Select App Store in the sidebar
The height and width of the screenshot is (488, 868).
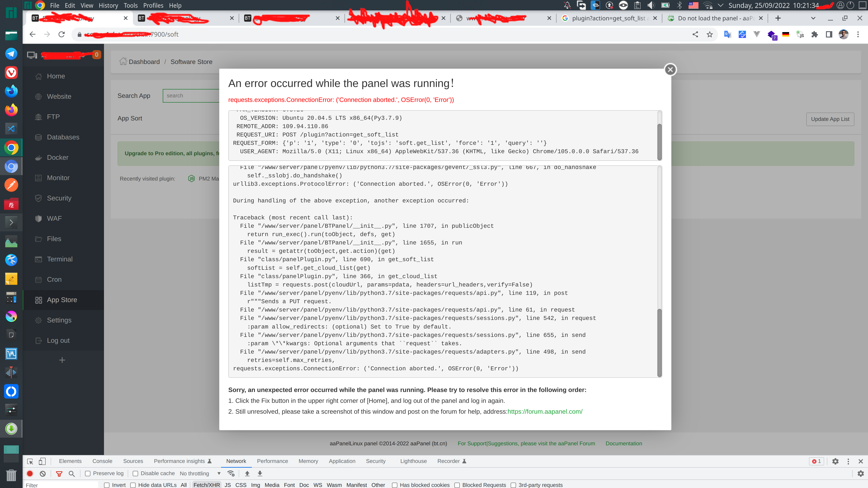click(x=63, y=300)
